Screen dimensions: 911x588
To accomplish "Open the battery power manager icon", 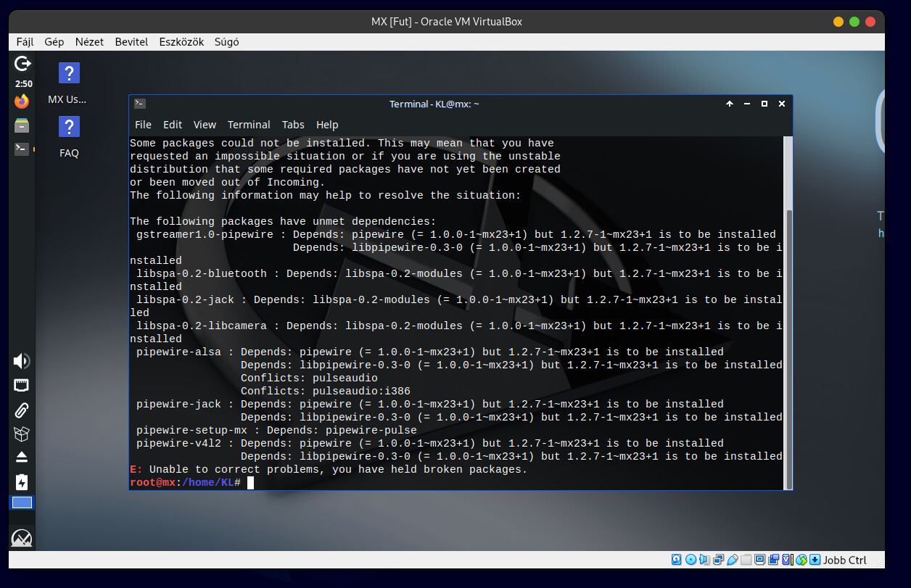I will click(x=22, y=481).
